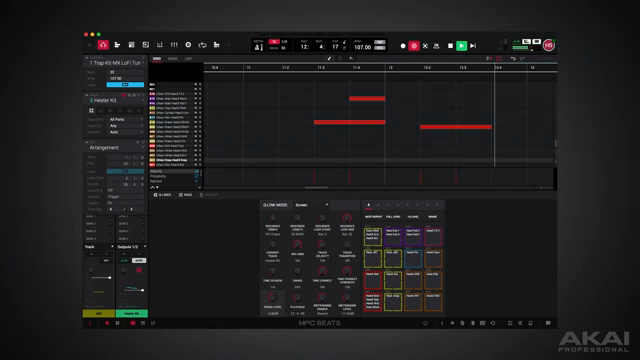
Task: Click the green Play button
Action: (x=462, y=46)
